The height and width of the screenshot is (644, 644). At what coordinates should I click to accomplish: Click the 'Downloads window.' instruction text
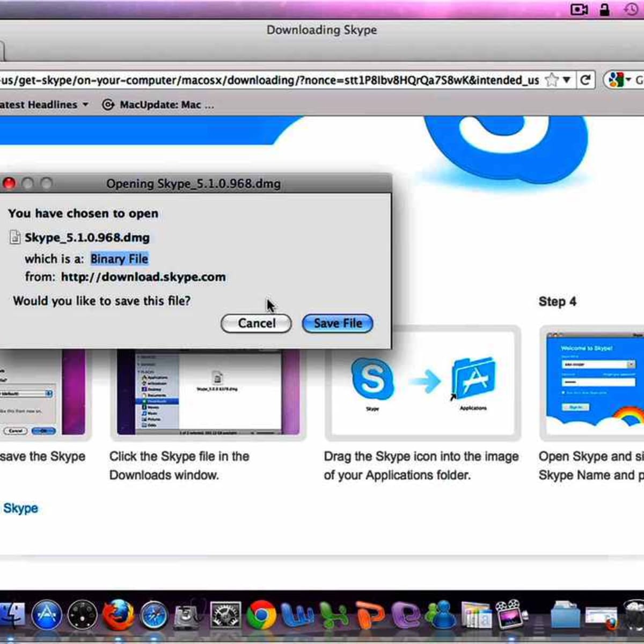(x=164, y=475)
